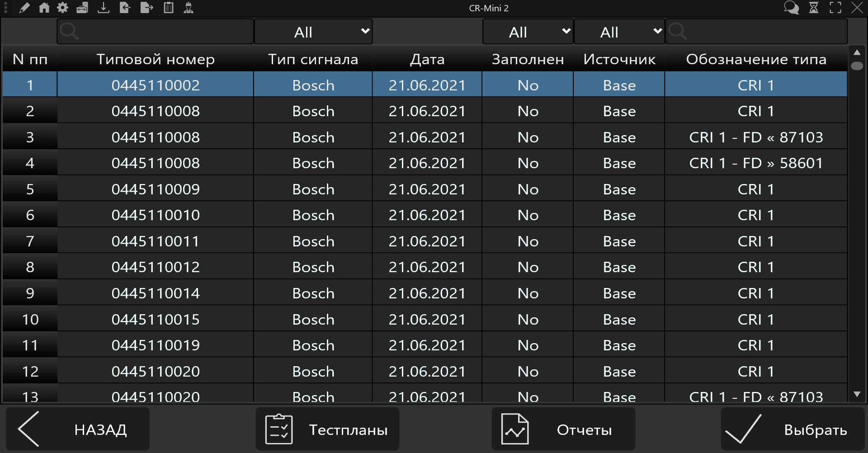The image size is (868, 453).
Task: Go to the home screen icon
Action: pyautogui.click(x=44, y=8)
